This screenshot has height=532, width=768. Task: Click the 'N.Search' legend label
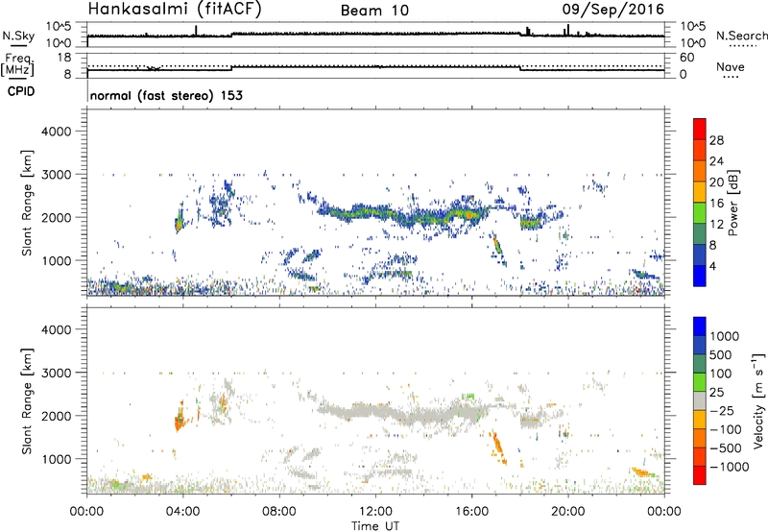tap(741, 36)
